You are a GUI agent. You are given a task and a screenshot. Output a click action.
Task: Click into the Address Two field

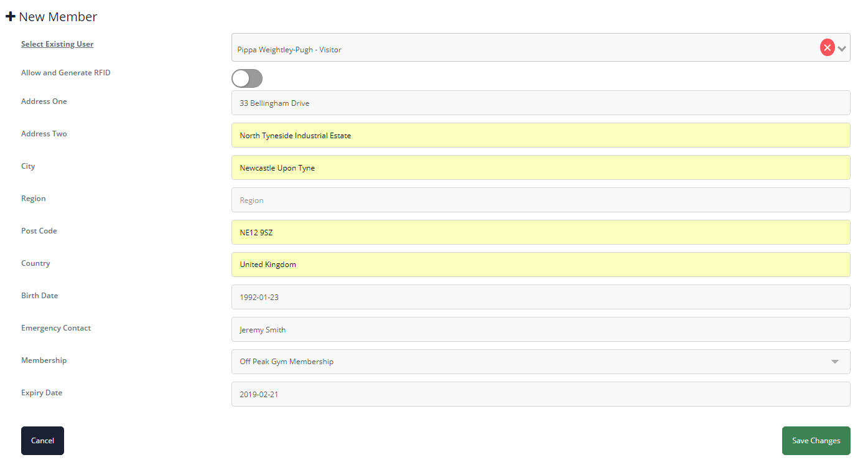pyautogui.click(x=541, y=135)
